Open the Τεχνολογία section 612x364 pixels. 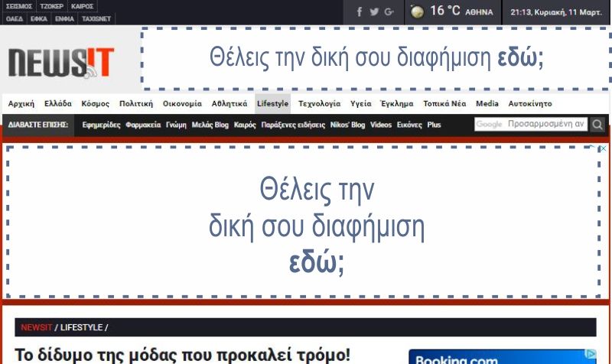pyautogui.click(x=319, y=103)
